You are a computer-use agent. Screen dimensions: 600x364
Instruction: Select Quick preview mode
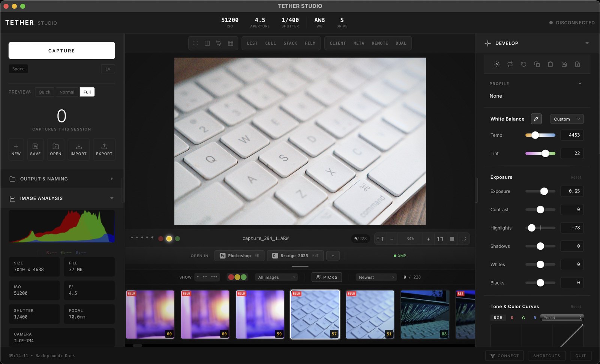44,92
